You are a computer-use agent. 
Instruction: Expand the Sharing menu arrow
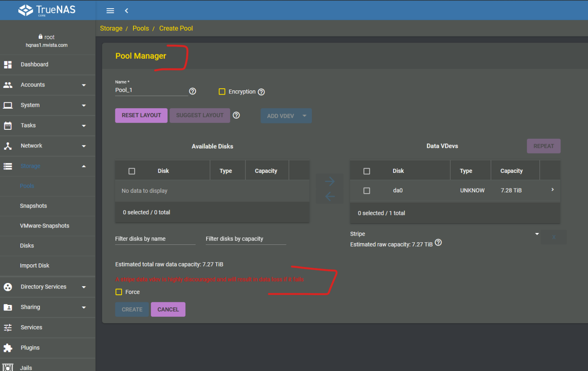(x=84, y=308)
